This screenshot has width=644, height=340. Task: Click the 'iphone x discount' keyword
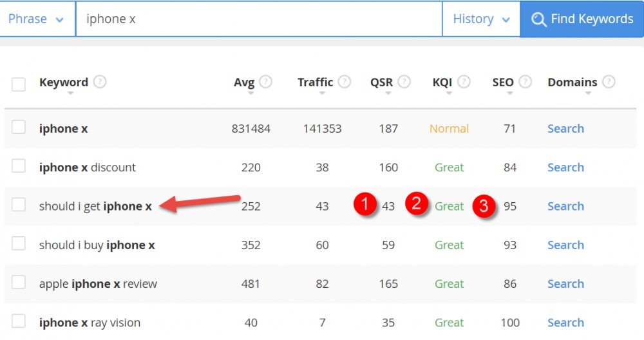[88, 167]
